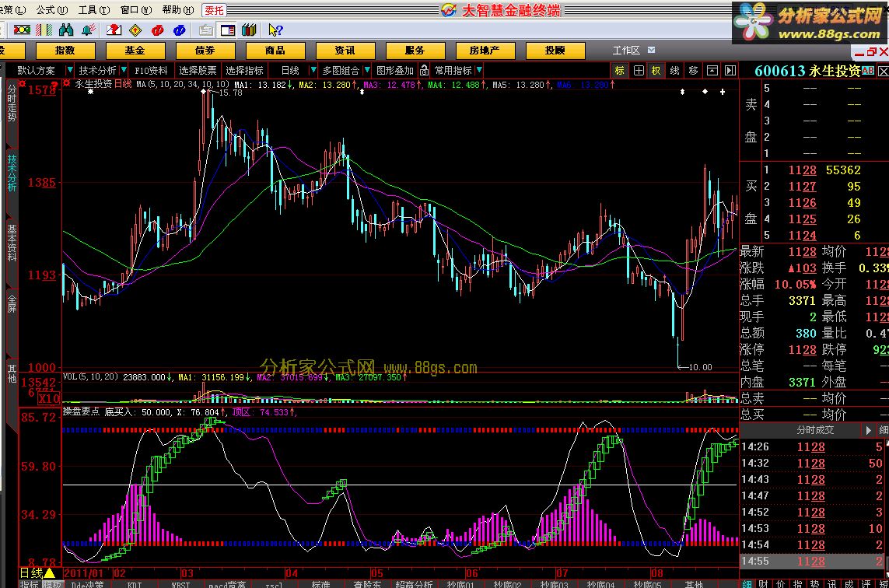Expand the 默认方案 dropdown arrow

[x=70, y=70]
